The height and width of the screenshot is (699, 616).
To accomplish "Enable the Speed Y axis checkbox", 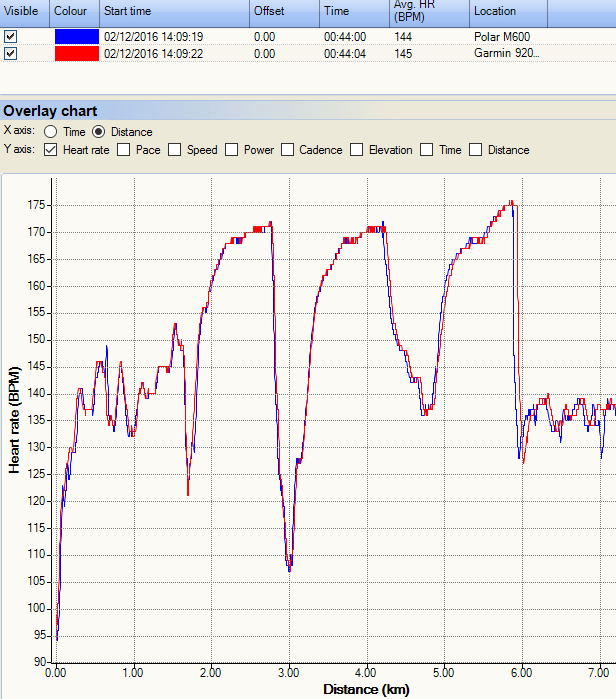I will coord(174,150).
